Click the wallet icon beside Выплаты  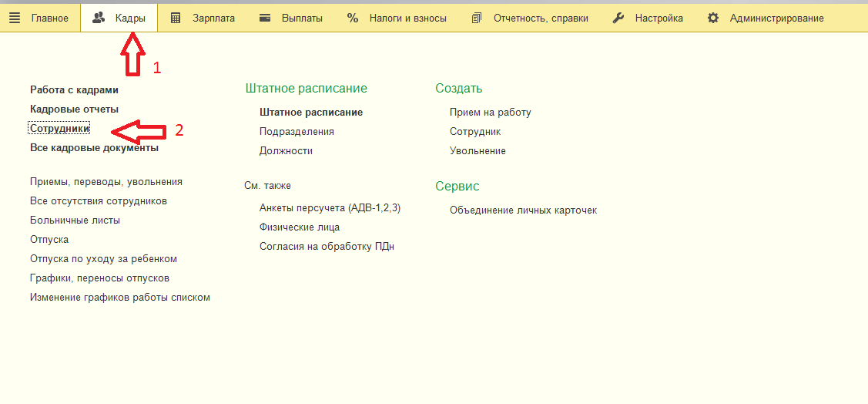[x=265, y=19]
